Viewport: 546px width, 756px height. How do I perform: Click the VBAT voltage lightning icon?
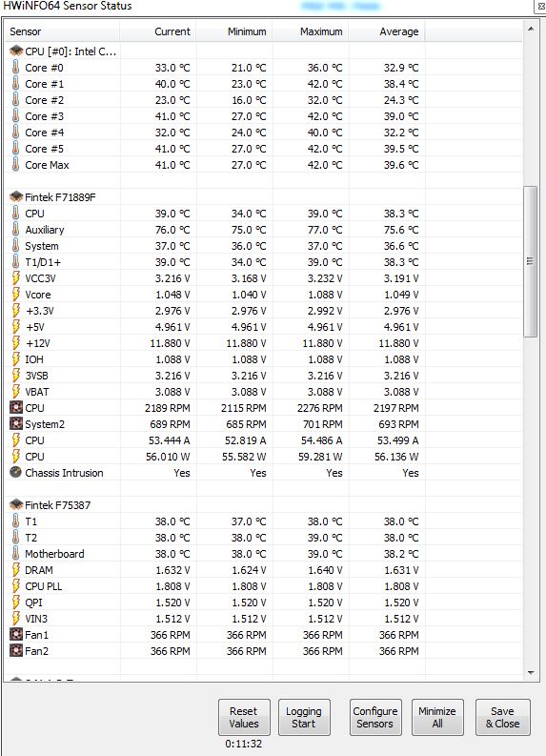tap(16, 392)
